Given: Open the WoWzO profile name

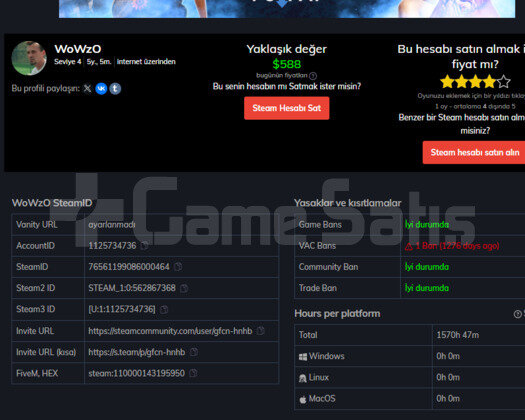Looking at the screenshot, I should click(78, 49).
